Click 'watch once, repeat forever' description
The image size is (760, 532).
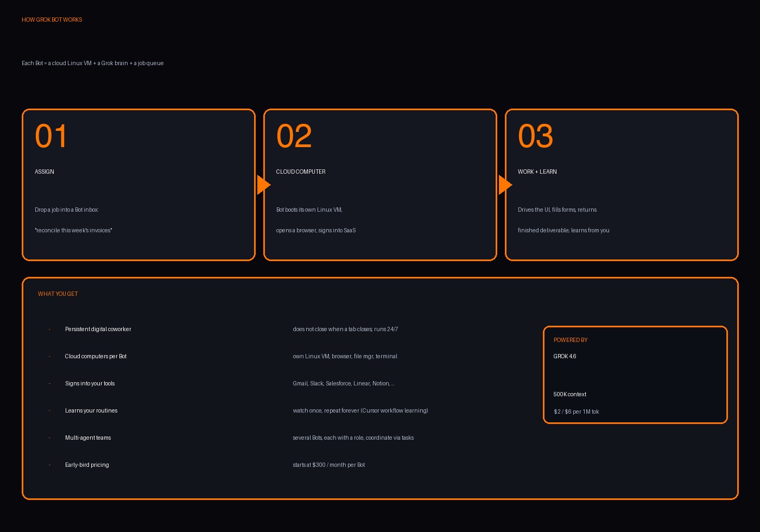360,410
